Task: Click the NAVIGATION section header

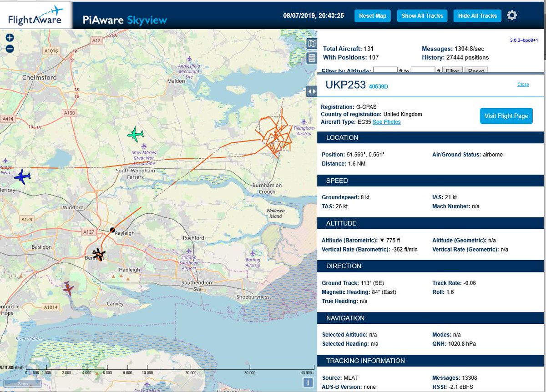Action: 431,318
